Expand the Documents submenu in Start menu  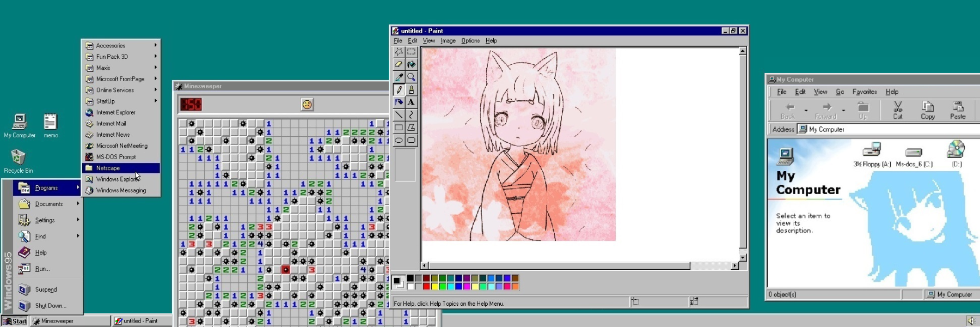click(x=47, y=204)
